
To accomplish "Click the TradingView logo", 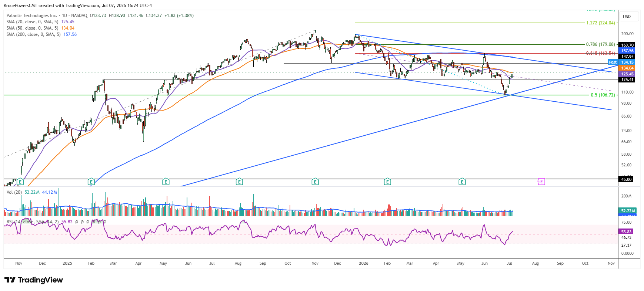I will tap(34, 280).
